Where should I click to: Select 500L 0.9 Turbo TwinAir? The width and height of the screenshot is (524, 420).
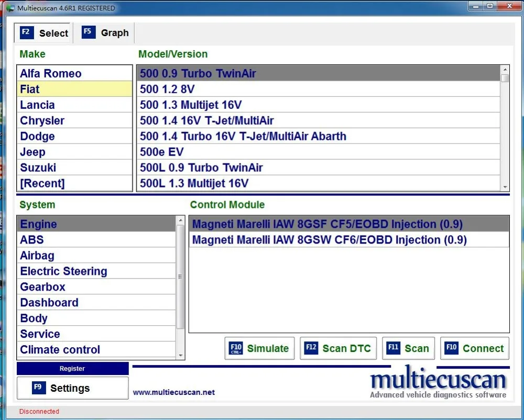pos(319,168)
